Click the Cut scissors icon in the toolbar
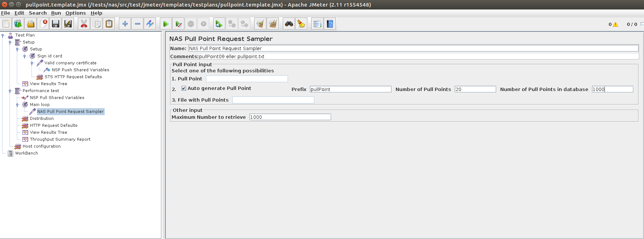The image size is (644, 239). tap(84, 24)
